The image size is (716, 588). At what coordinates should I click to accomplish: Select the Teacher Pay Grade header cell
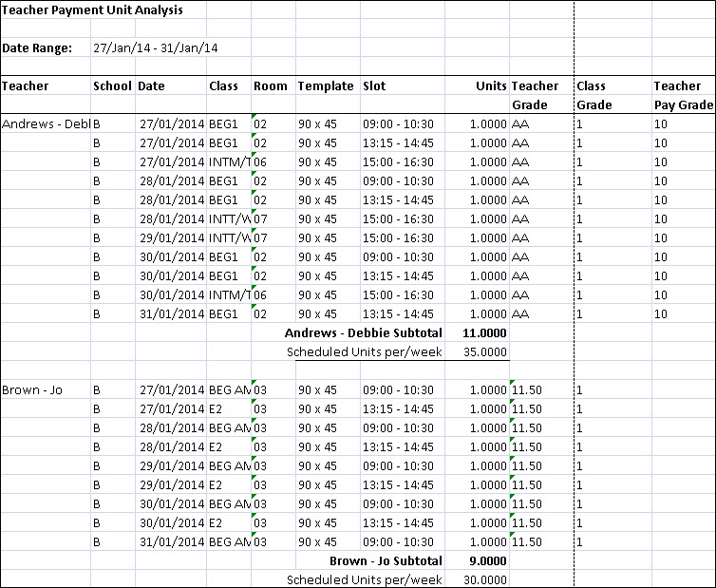[676, 95]
